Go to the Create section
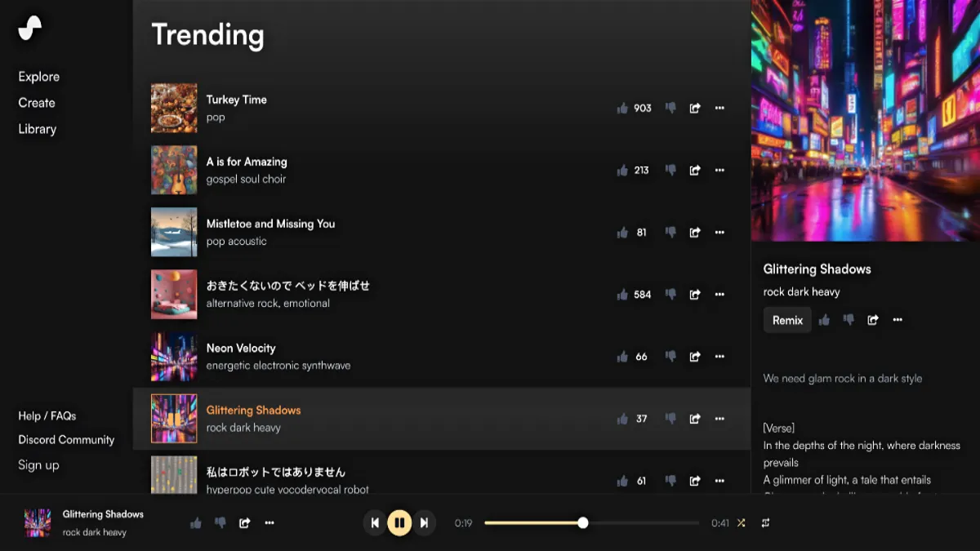Viewport: 980px width, 551px height. point(37,103)
